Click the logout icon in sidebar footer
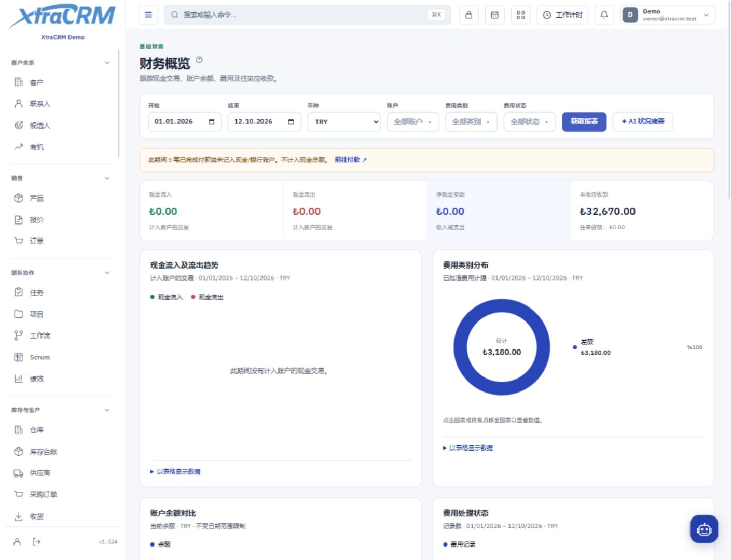Screen dimensions: 731x560 37,542
